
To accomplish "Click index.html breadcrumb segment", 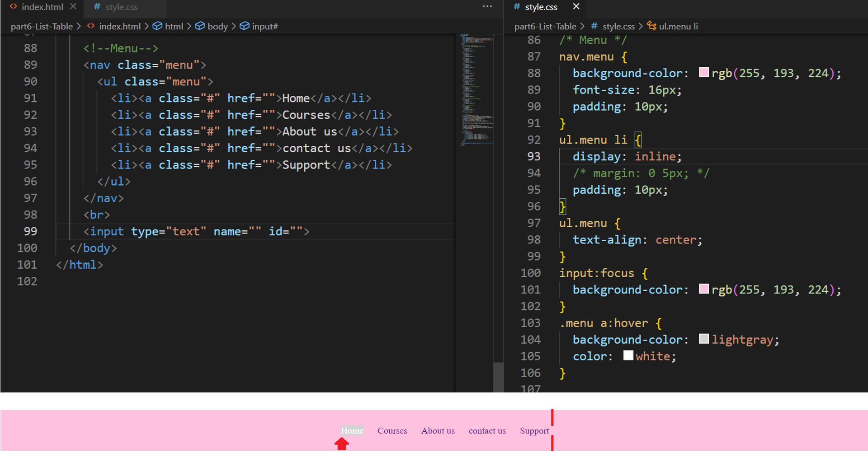I will (x=120, y=26).
